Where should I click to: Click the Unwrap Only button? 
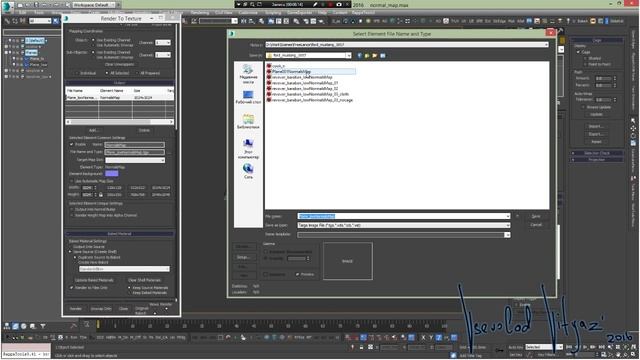(101, 309)
